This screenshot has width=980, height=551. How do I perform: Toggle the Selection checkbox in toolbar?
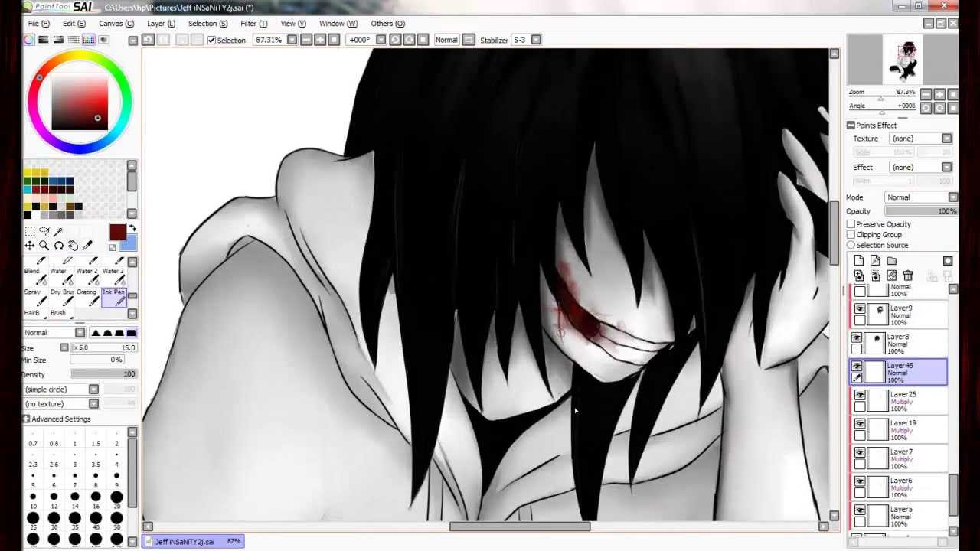pyautogui.click(x=212, y=40)
